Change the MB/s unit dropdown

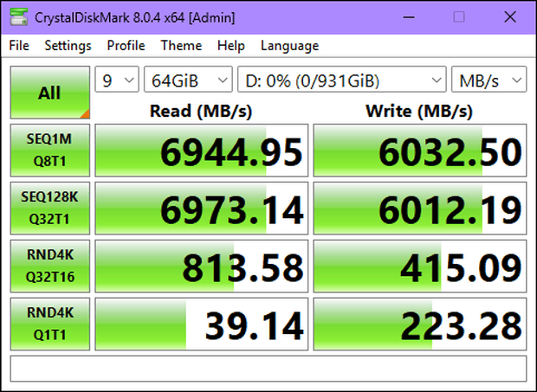[488, 80]
